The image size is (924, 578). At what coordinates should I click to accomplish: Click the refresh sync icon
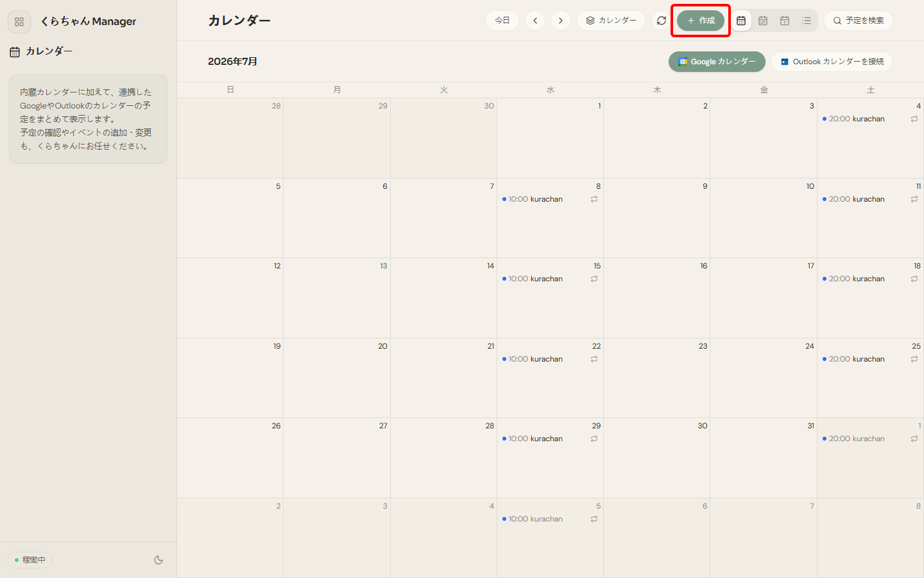[662, 21]
